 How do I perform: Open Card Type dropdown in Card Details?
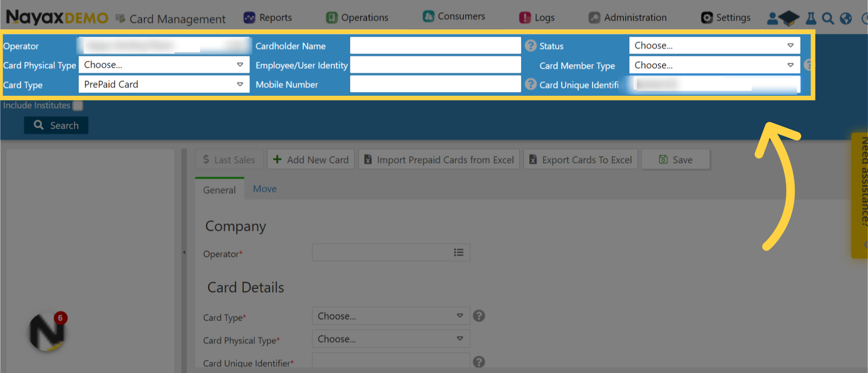(391, 316)
